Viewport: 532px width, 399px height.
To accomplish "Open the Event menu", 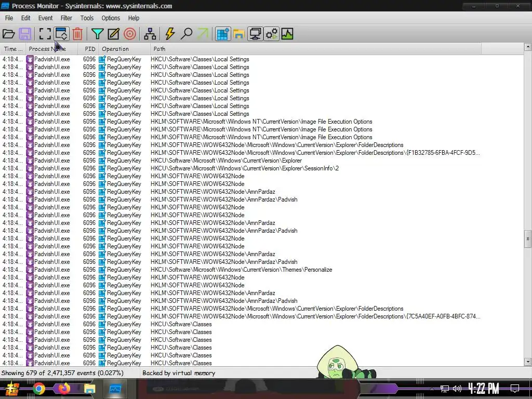I will [x=46, y=18].
